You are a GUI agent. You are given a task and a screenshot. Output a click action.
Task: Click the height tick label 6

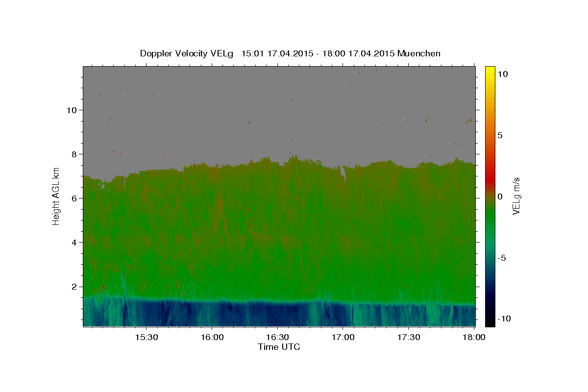(x=74, y=198)
